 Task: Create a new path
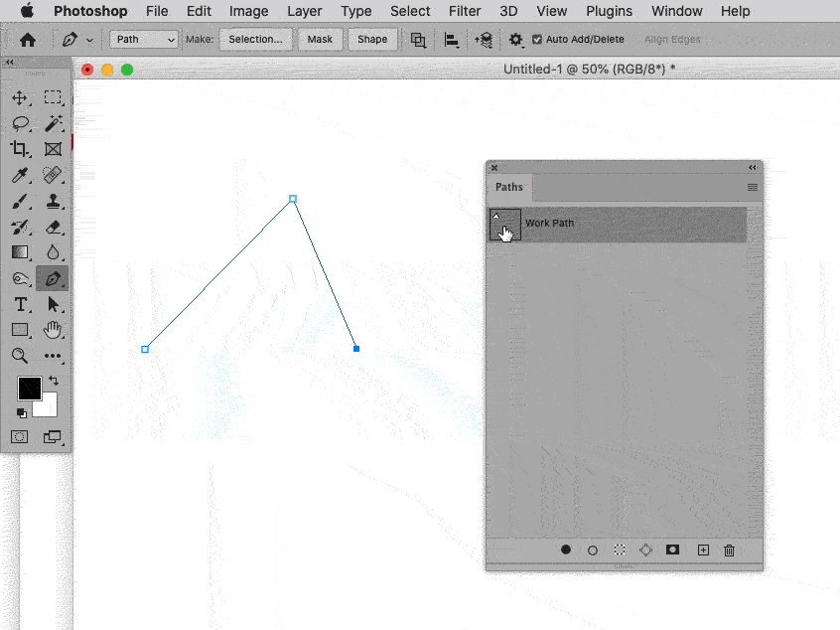pos(703,551)
